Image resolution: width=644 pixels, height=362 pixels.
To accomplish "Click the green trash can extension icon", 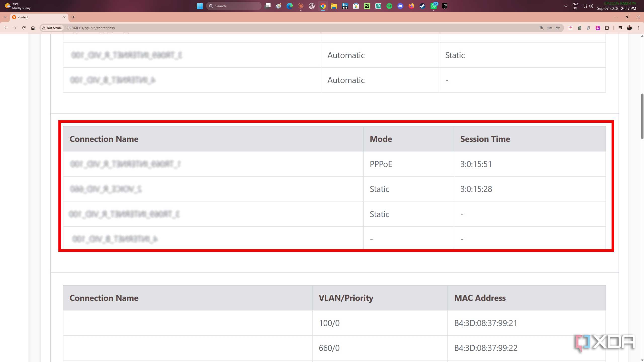I will point(580,28).
